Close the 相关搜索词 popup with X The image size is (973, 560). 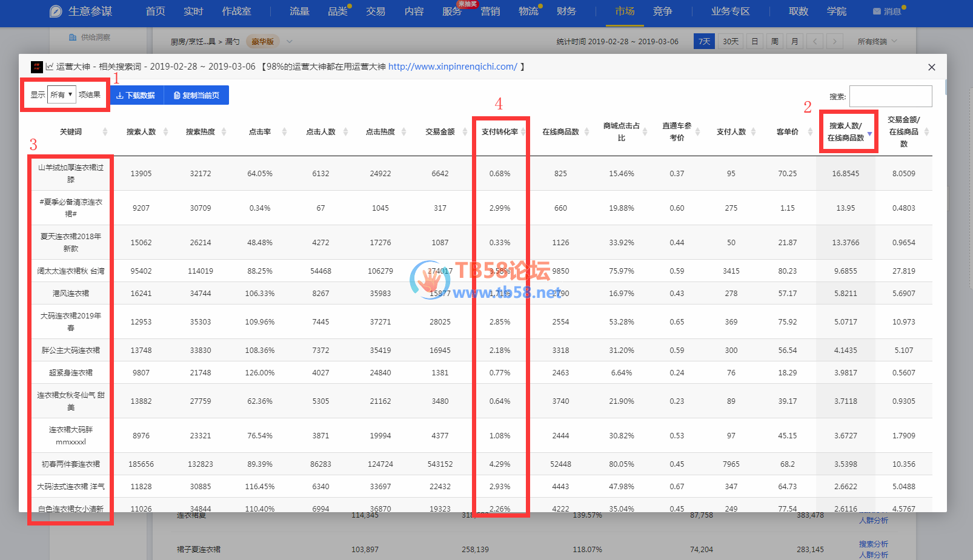click(x=931, y=67)
